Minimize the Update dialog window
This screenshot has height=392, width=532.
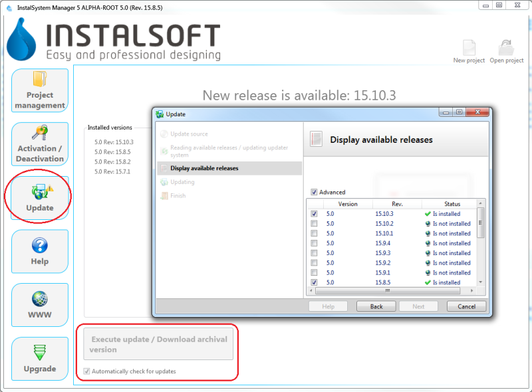pyautogui.click(x=446, y=112)
